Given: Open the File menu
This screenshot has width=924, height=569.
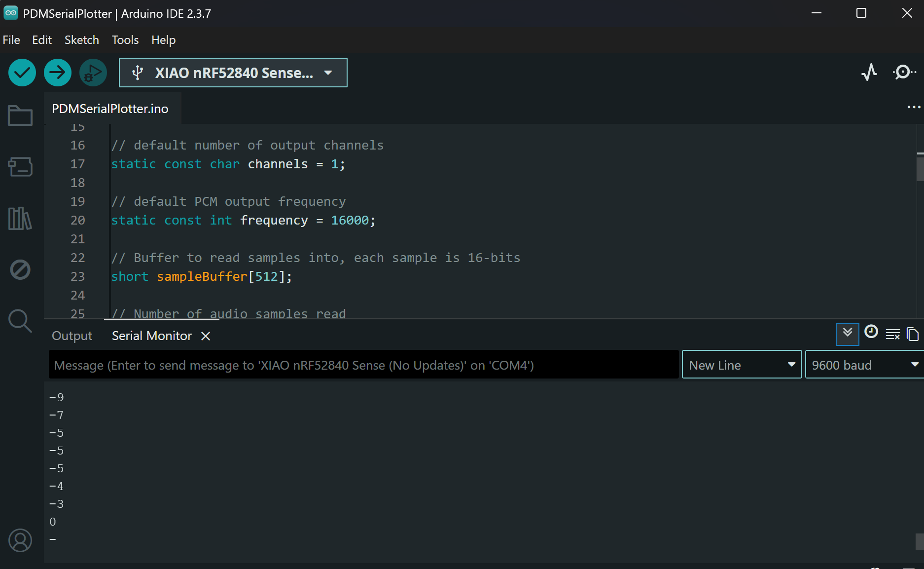Looking at the screenshot, I should [11, 40].
